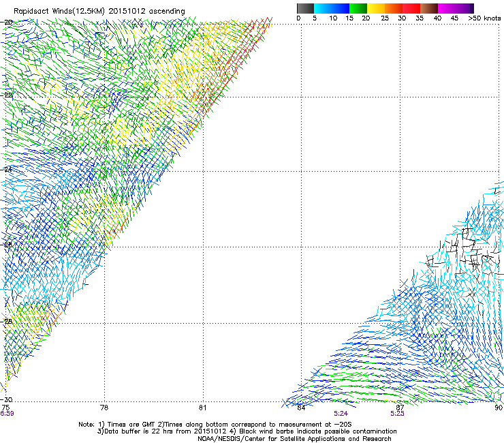Viewport: 504px width, 443px height.
Task: Click the red 30-35 knots legend segment
Action: (411, 8)
